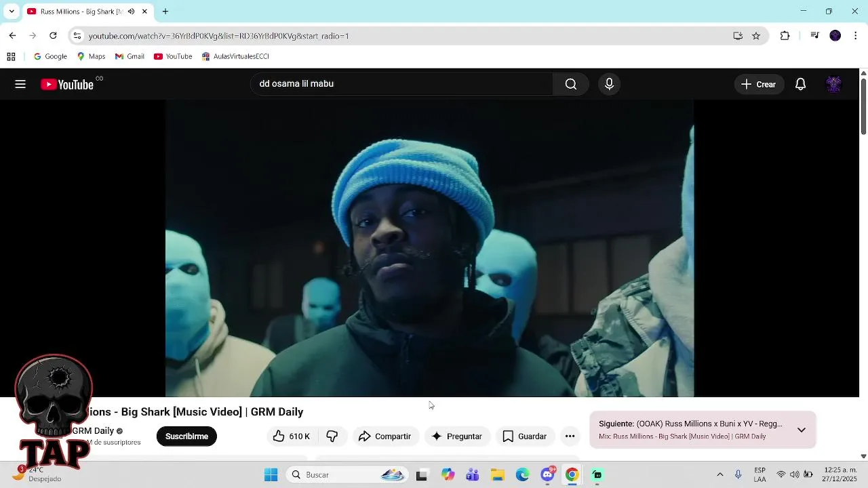Open the Google bookmark
The height and width of the screenshot is (488, 868).
click(50, 56)
